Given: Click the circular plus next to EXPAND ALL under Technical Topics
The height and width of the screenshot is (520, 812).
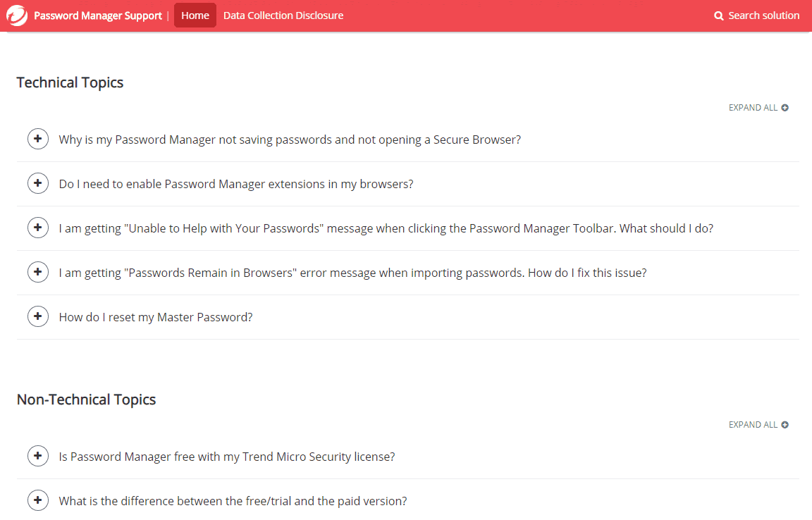Looking at the screenshot, I should (x=785, y=107).
